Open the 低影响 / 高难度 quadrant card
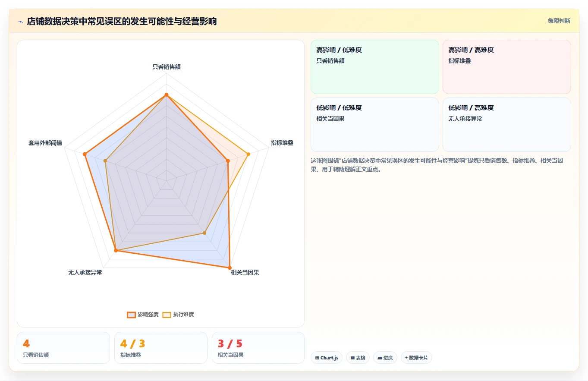The image size is (588, 381). (506, 125)
